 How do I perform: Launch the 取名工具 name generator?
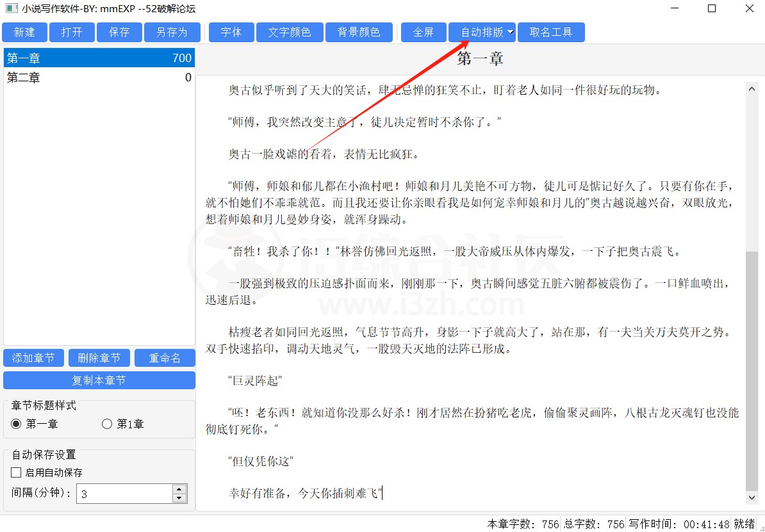[x=551, y=33]
